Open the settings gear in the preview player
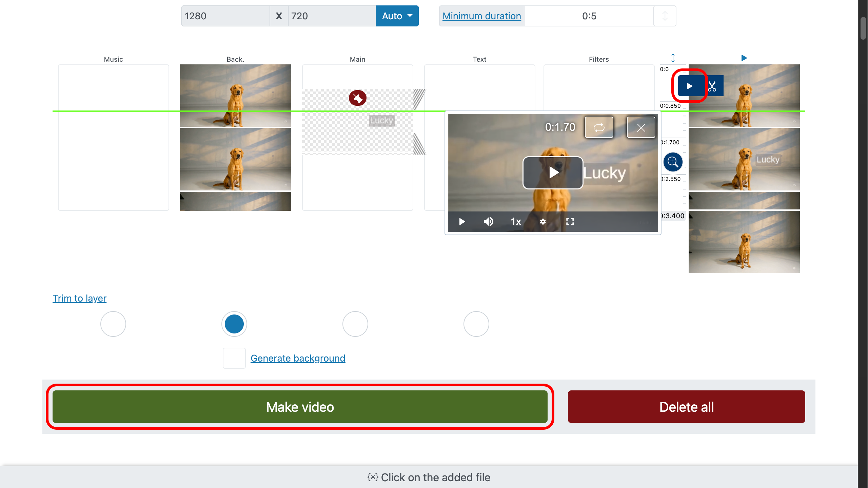Image resolution: width=868 pixels, height=488 pixels. coord(542,222)
